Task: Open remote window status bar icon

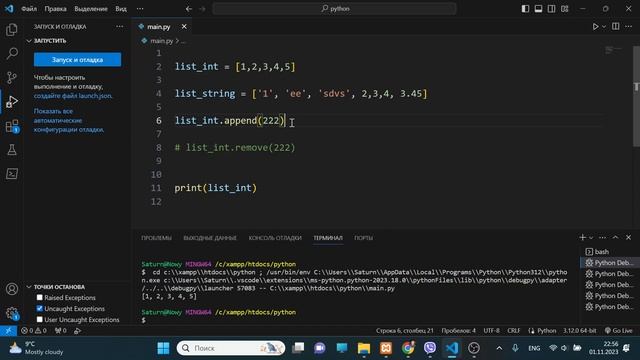Action: [8, 331]
